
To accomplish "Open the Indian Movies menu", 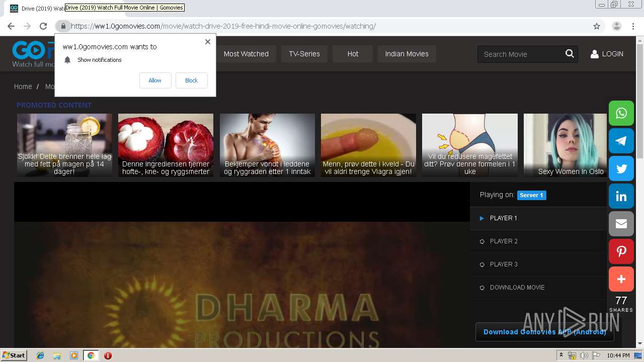I will 407,54.
